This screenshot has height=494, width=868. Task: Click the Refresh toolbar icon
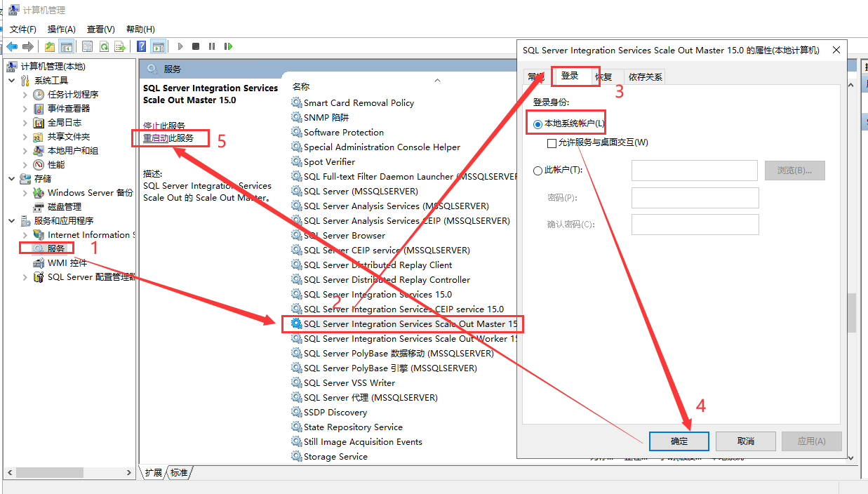[x=103, y=46]
